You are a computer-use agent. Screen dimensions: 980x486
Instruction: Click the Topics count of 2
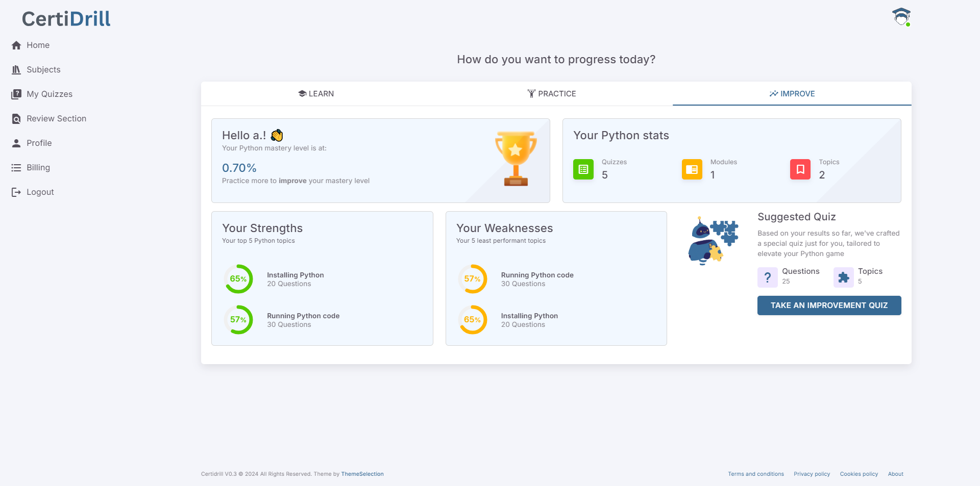click(822, 175)
